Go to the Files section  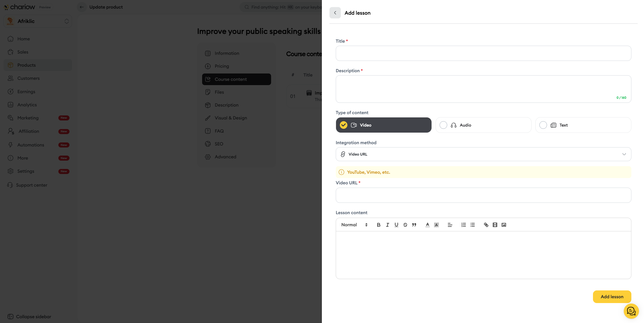(219, 92)
